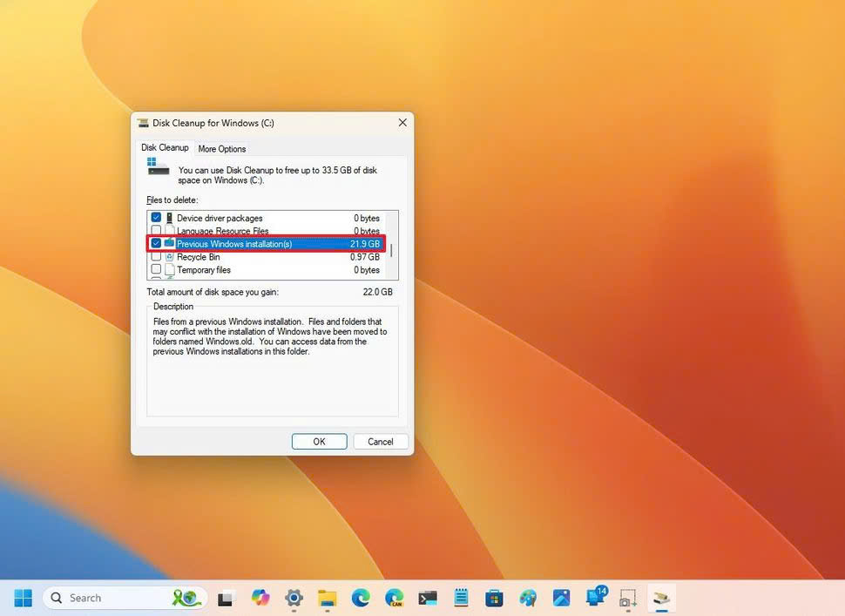Open the Microsoft Store from the taskbar
Screen dimensions: 845x616
[x=495, y=598]
